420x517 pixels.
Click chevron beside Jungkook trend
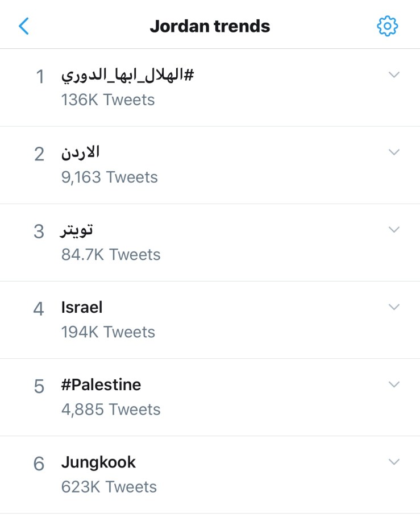394,461
